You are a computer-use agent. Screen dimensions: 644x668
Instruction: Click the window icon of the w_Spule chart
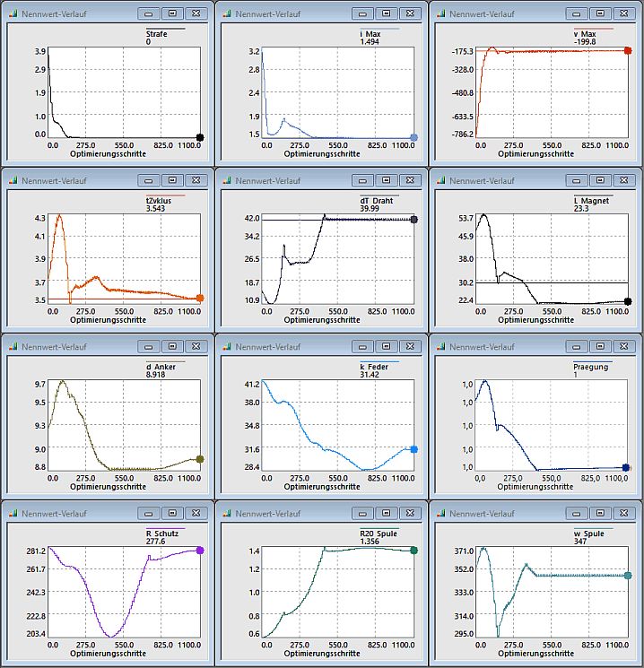tap(439, 512)
